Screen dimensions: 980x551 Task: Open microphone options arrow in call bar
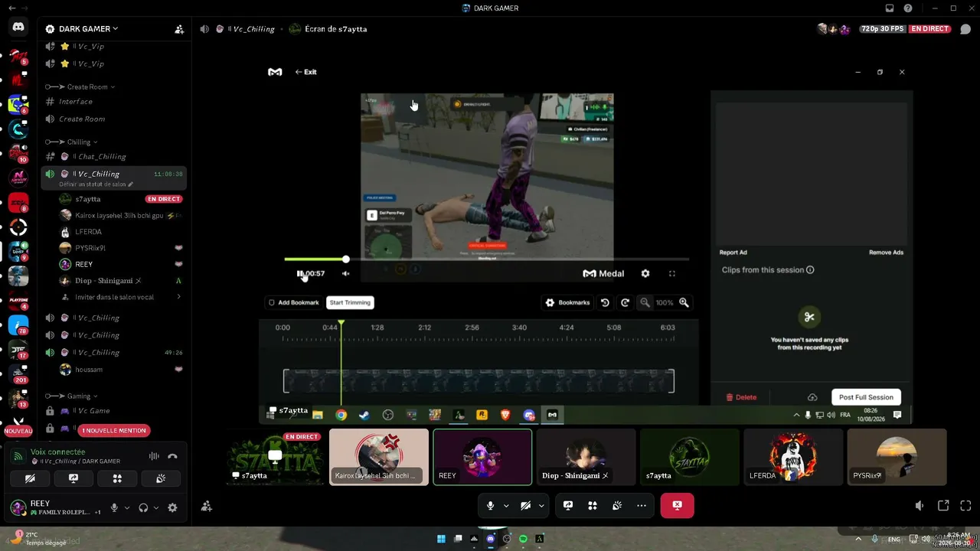[x=506, y=506]
